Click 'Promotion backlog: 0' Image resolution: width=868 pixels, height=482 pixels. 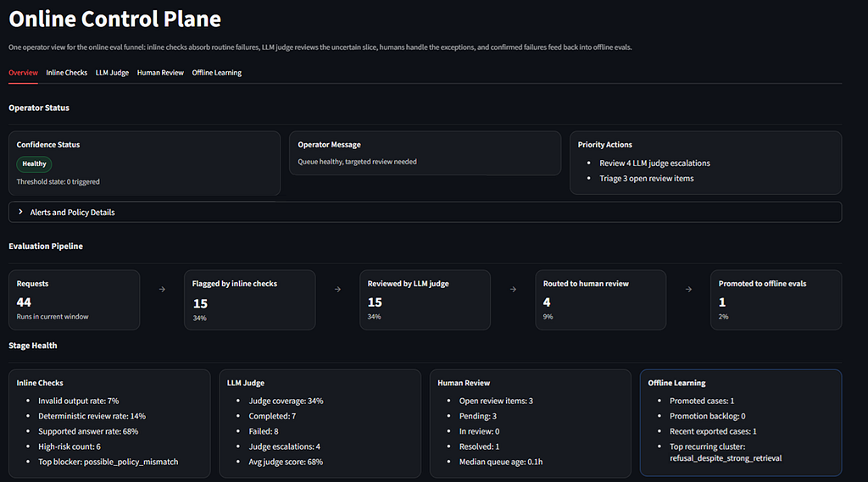[708, 416]
